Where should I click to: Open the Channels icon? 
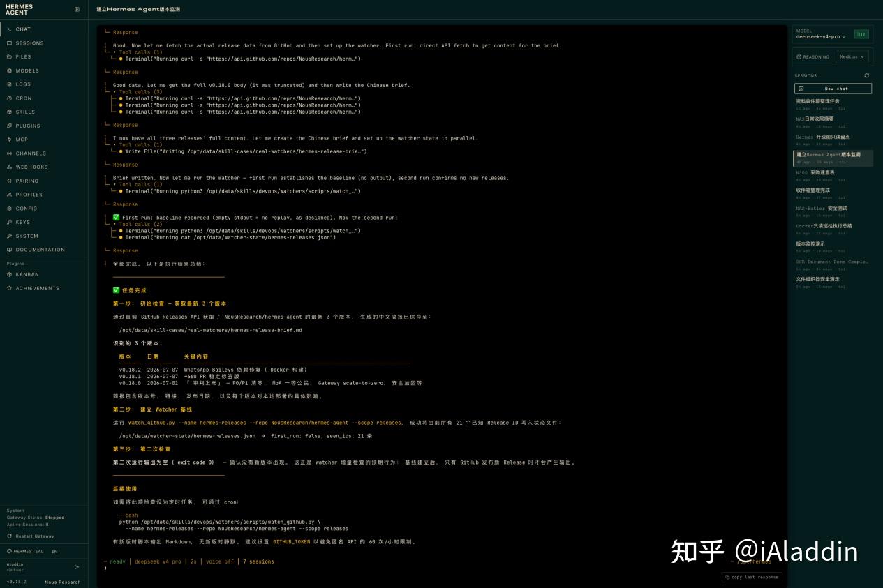[9, 153]
